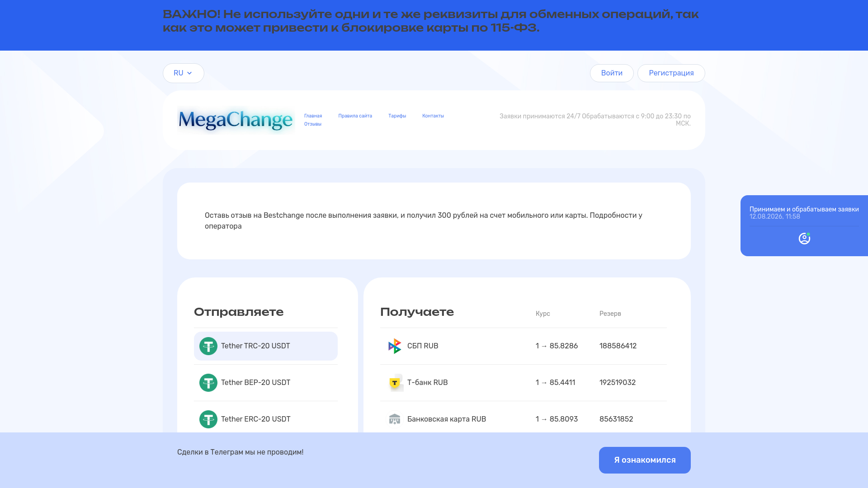Screen dimensions: 868x488
Task: Click the Tether TRC-20 USDT icon
Action: click(208, 346)
